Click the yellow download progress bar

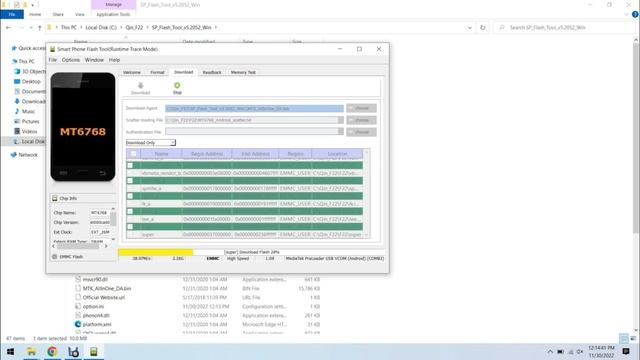[156, 252]
